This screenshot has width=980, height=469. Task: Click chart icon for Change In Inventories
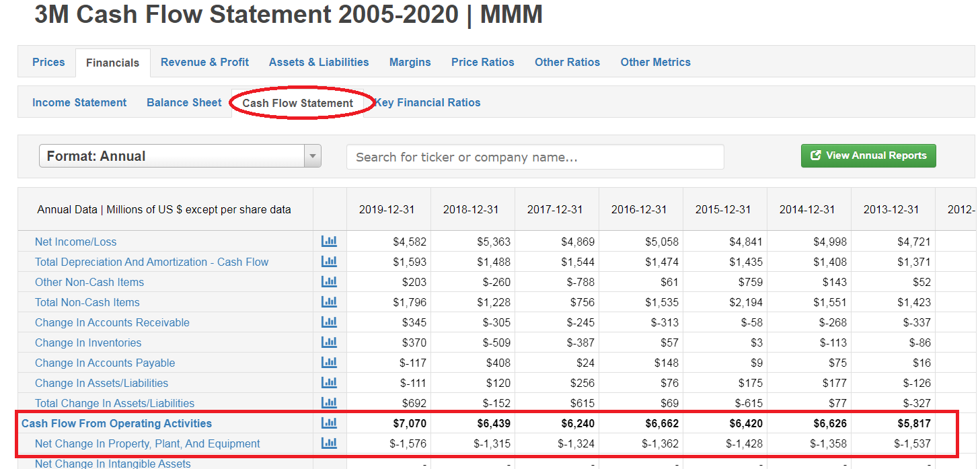329,342
